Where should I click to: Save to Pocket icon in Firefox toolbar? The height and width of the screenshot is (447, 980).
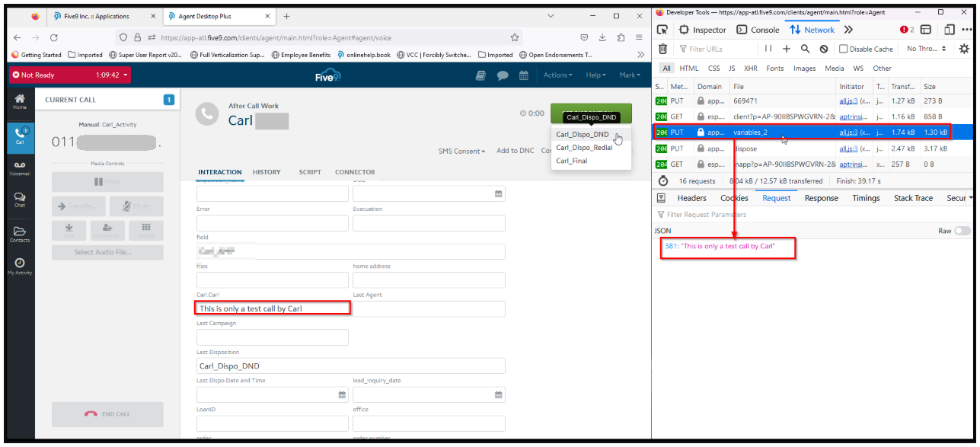point(584,37)
